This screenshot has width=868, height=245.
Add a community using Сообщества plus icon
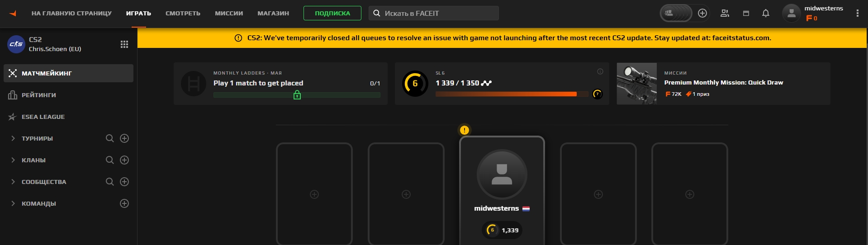click(124, 182)
